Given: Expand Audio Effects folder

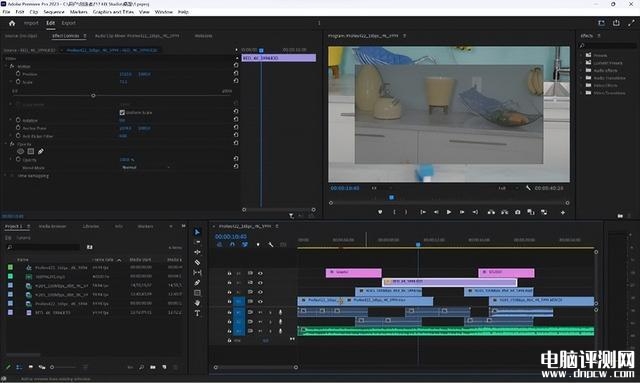Looking at the screenshot, I should click(x=582, y=70).
